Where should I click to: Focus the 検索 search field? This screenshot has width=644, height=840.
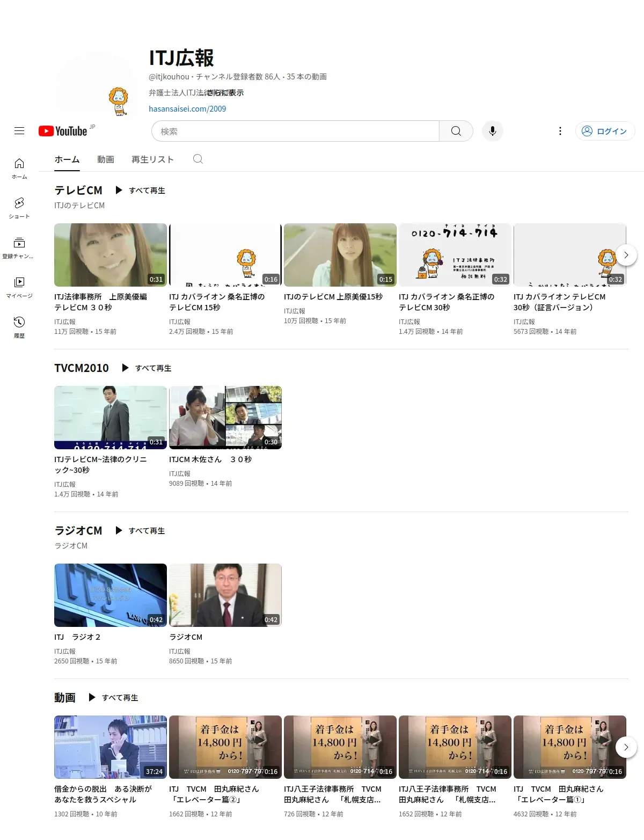click(x=296, y=131)
